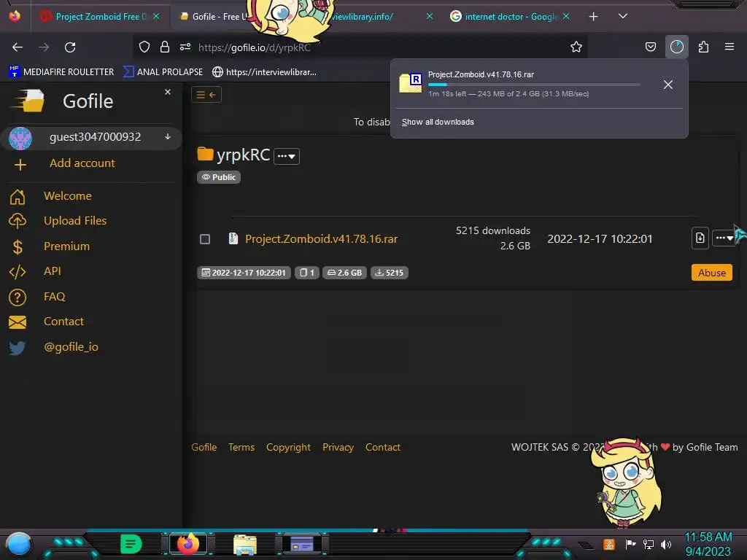Open a new tab with the plus button
Image resolution: width=747 pixels, height=560 pixels.
point(593,17)
